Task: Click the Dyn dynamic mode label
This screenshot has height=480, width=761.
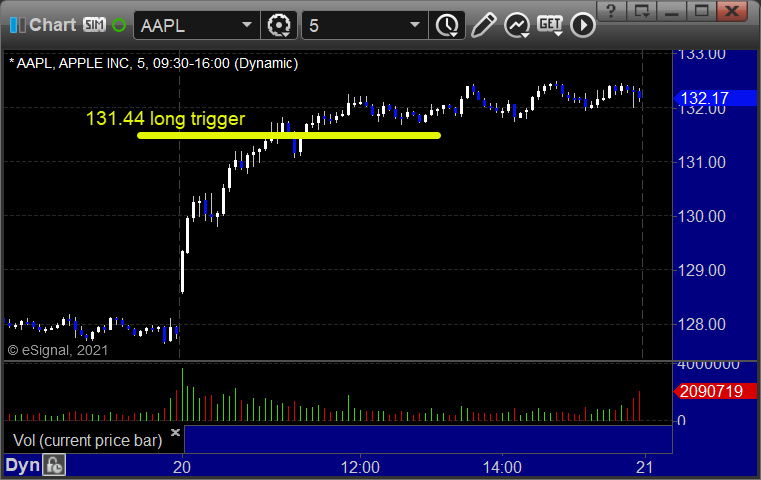Action: point(22,465)
